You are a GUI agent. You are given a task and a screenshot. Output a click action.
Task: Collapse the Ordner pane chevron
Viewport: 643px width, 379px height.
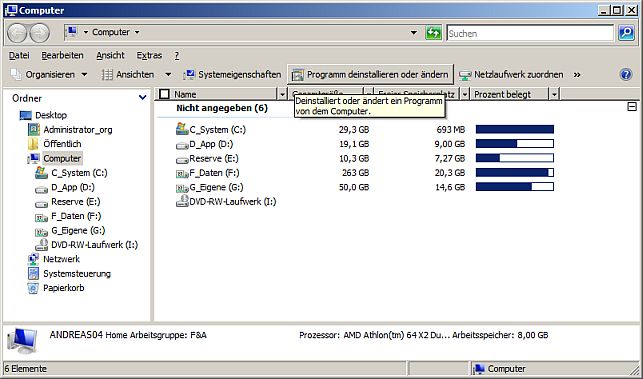[x=143, y=98]
